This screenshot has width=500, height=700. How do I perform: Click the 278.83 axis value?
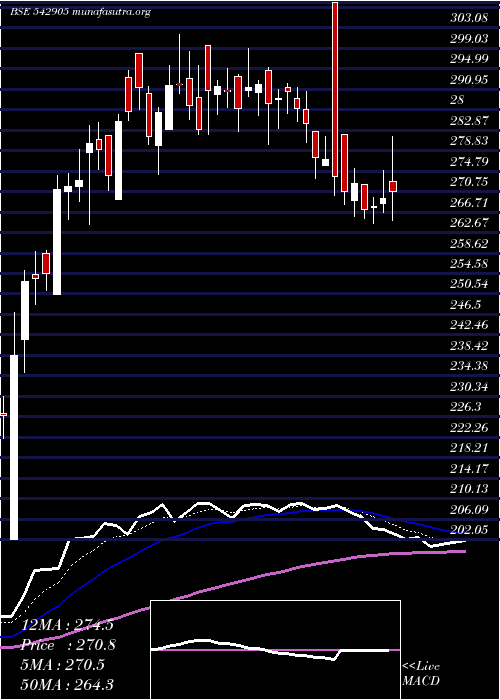coord(469,142)
